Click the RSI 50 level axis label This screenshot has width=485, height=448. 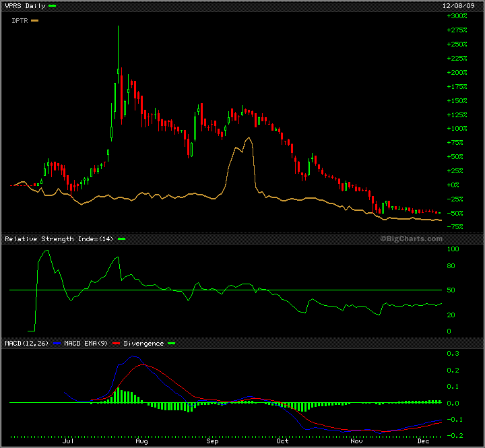(x=452, y=290)
